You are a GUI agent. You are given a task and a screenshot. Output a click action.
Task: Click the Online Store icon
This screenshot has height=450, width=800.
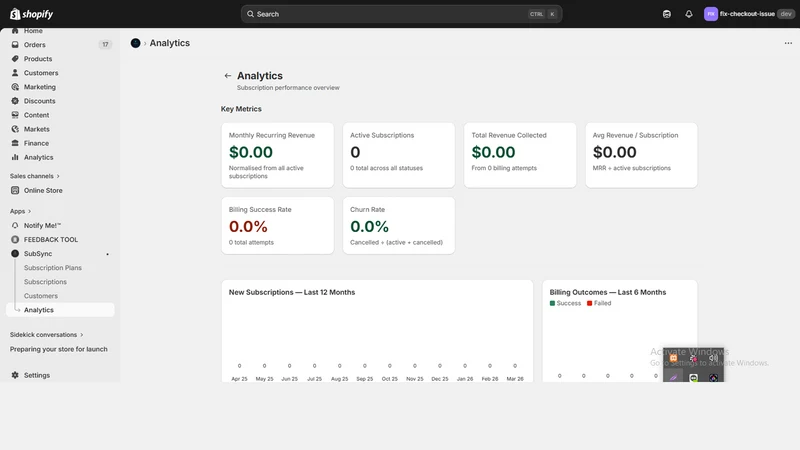coord(15,190)
